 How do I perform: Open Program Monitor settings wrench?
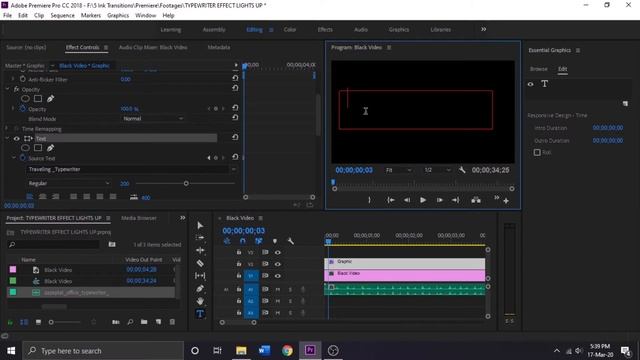pos(462,170)
